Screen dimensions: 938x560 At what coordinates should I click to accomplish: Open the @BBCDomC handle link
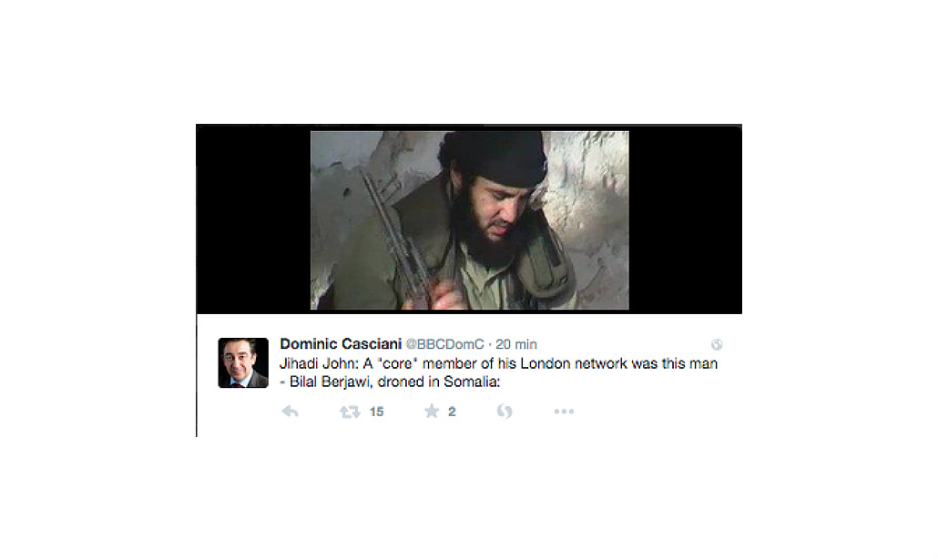tap(445, 344)
